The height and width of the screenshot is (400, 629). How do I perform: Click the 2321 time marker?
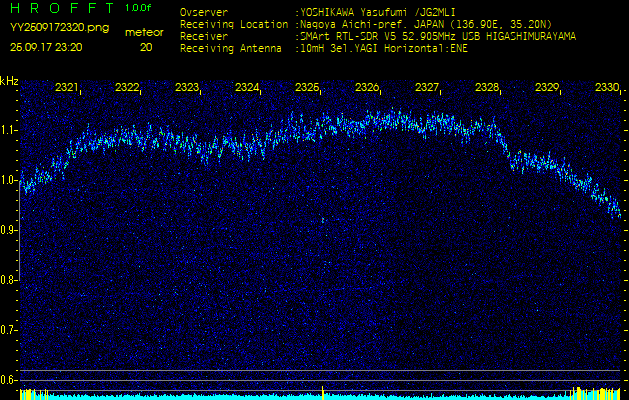[x=67, y=88]
